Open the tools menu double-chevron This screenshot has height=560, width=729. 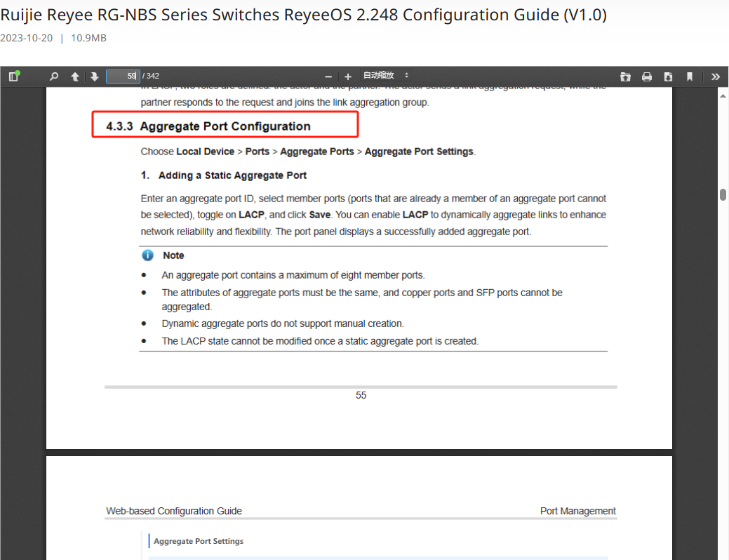click(x=716, y=76)
